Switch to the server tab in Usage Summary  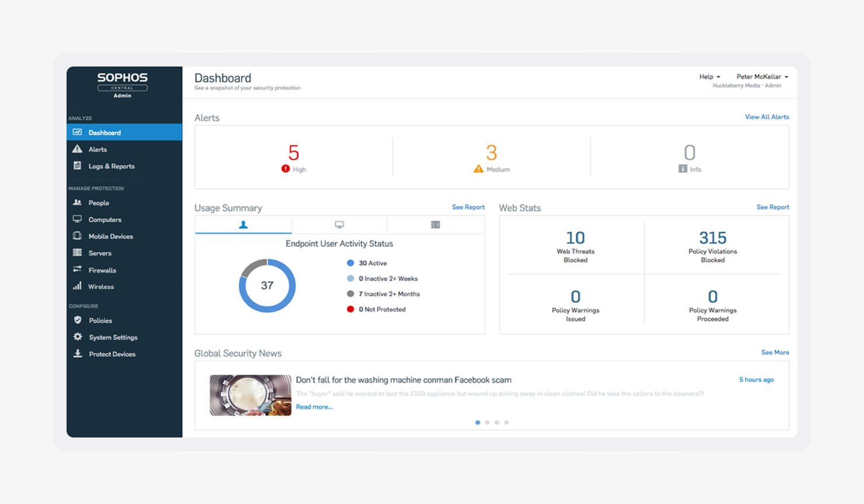(436, 225)
